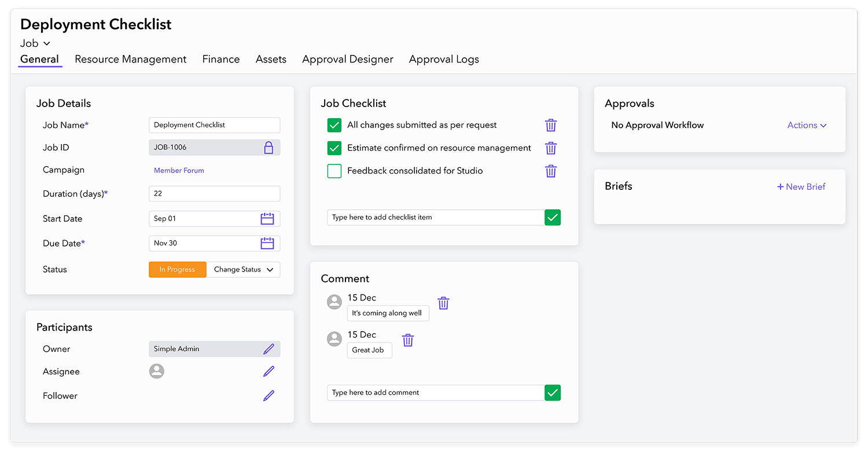The width and height of the screenshot is (868, 455).
Task: Focus the Job Name input field
Action: pyautogui.click(x=214, y=125)
